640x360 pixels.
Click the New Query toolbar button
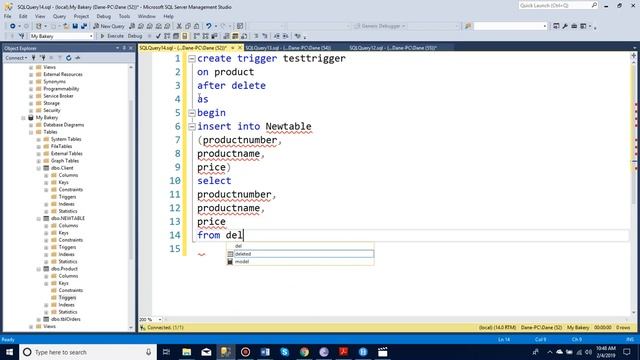109,26
